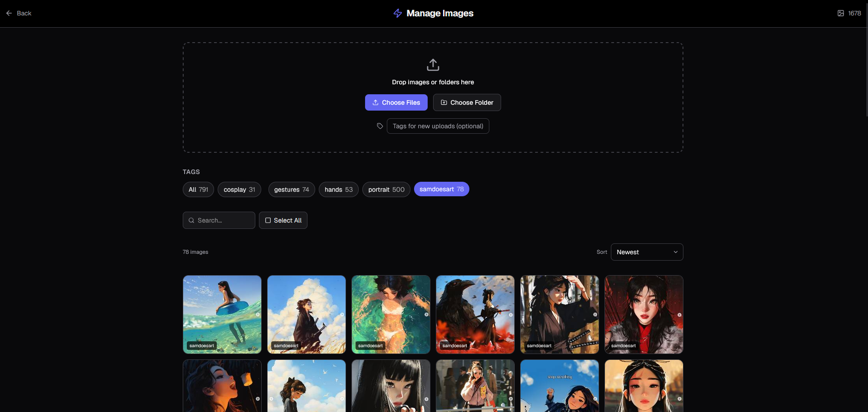This screenshot has width=868, height=412.
Task: Click next arrow on cloud samurai thumbnail
Action: [342, 315]
